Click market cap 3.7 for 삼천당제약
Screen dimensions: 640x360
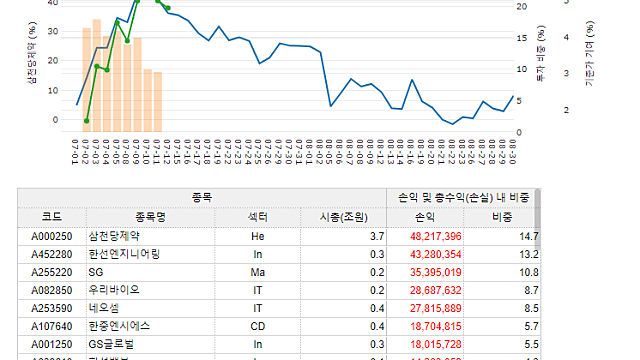(x=377, y=236)
